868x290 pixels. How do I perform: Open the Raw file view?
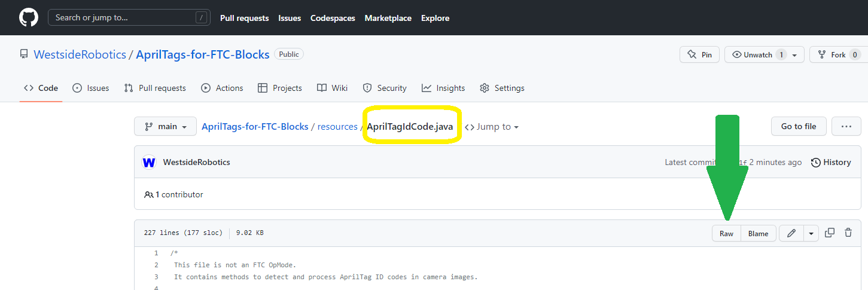click(726, 233)
